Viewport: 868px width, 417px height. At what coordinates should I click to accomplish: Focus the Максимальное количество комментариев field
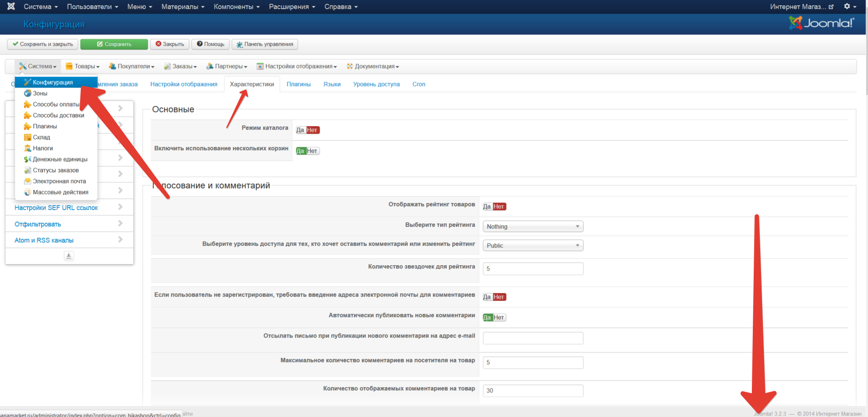(533, 363)
